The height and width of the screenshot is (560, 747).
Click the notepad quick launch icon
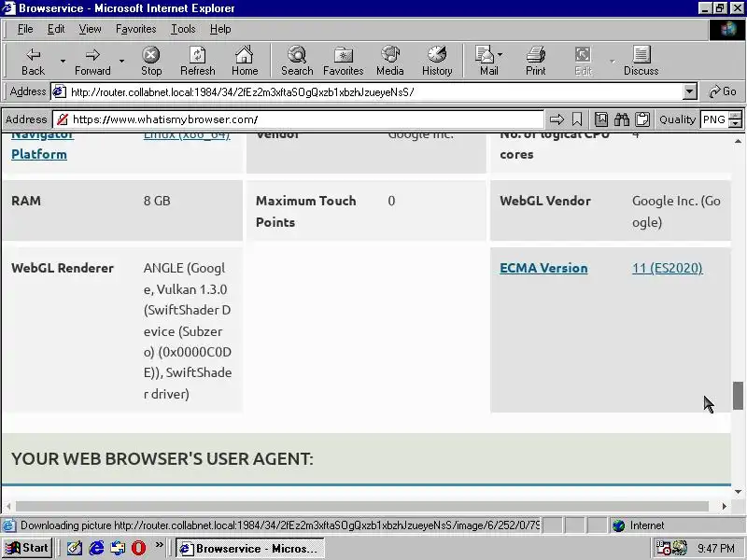point(75,548)
